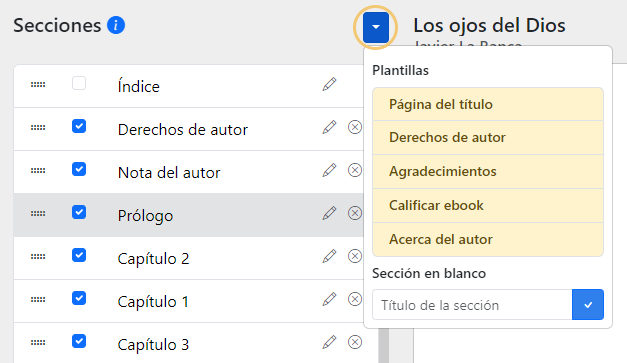Select the Capítulo 2 section name
This screenshot has height=363, width=627.
pyautogui.click(x=153, y=259)
